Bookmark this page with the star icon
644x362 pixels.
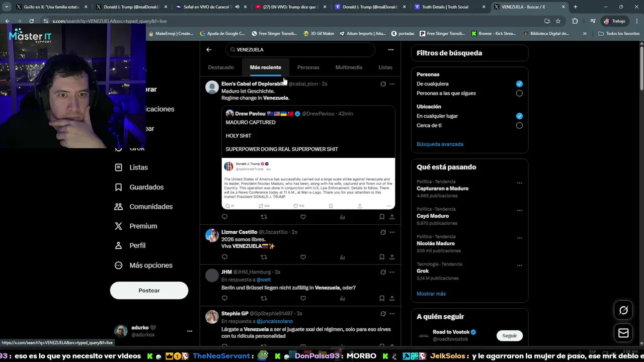click(558, 21)
